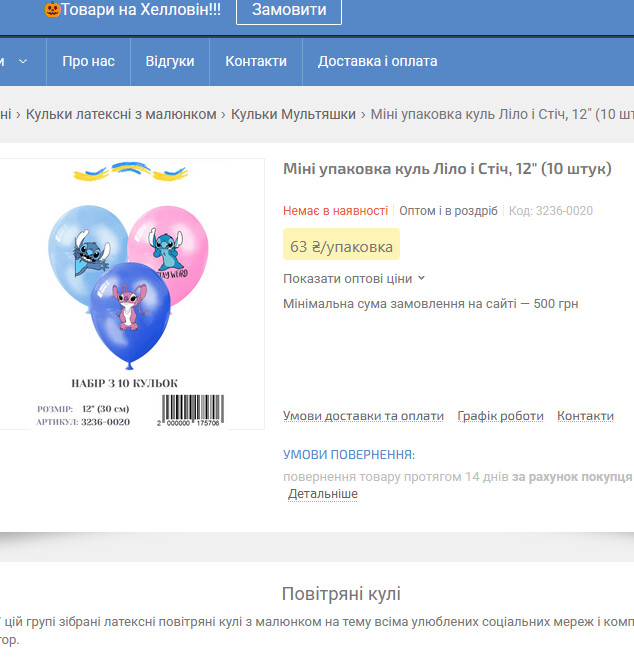Open Детальніше return conditions link
Image resolution: width=634 pixels, height=660 pixels.
coord(323,494)
